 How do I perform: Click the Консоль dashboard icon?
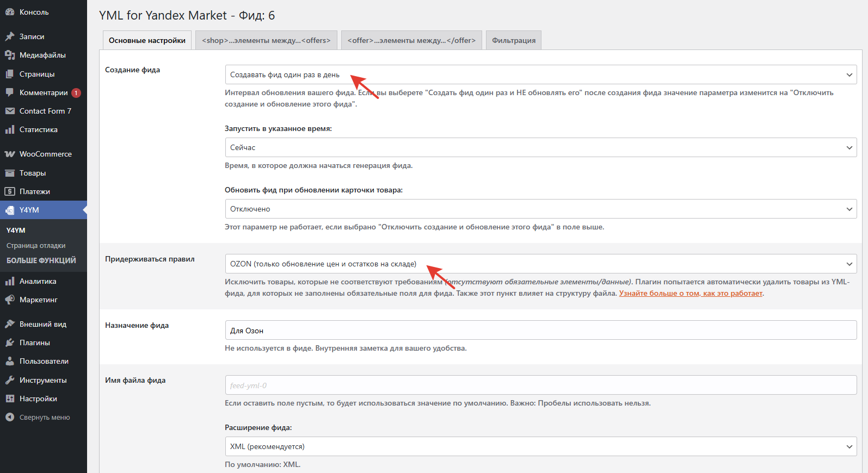(x=10, y=12)
